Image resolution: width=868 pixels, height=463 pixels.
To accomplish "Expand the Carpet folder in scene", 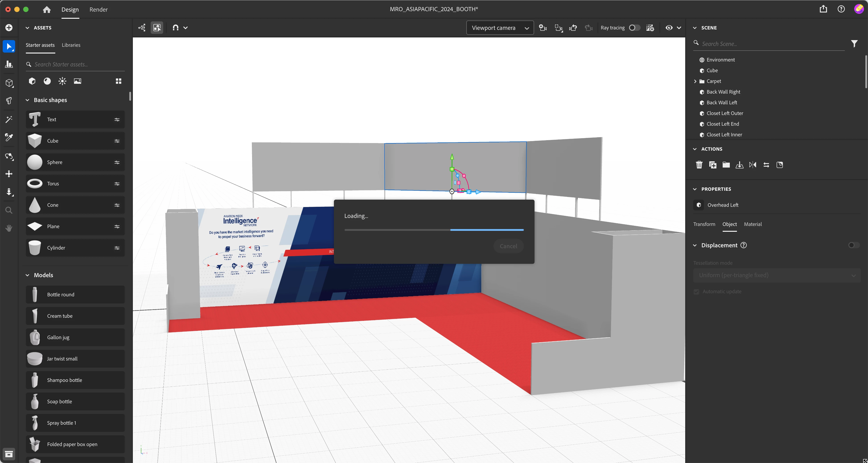I will (695, 81).
